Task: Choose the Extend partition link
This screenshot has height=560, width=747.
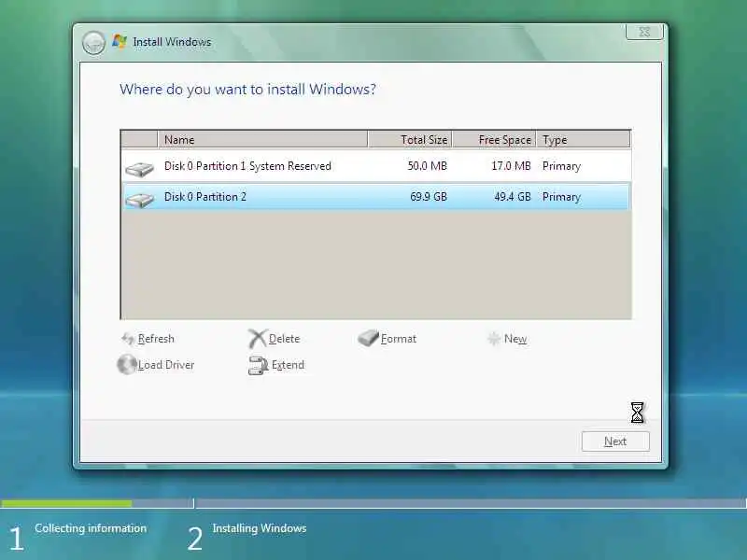Action: click(288, 365)
